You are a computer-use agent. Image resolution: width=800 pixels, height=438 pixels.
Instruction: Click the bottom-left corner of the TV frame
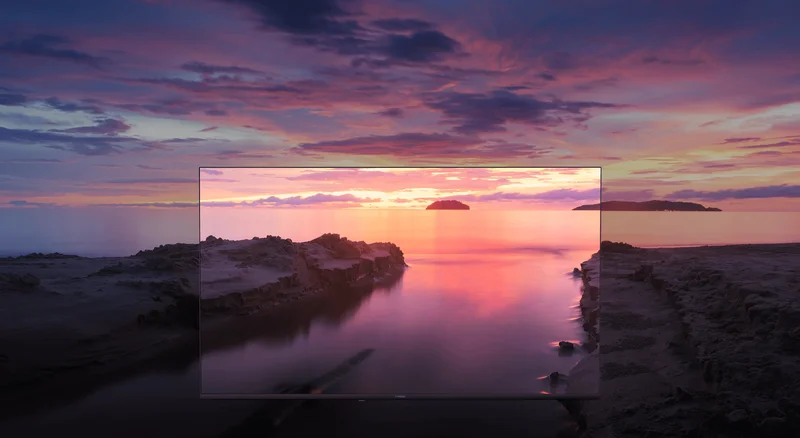pos(201,396)
